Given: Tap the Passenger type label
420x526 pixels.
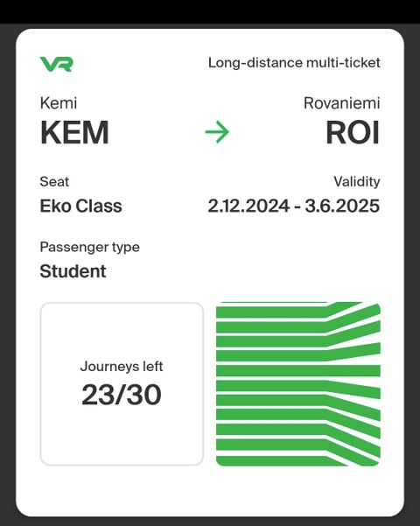Looking at the screenshot, I should coord(89,247).
